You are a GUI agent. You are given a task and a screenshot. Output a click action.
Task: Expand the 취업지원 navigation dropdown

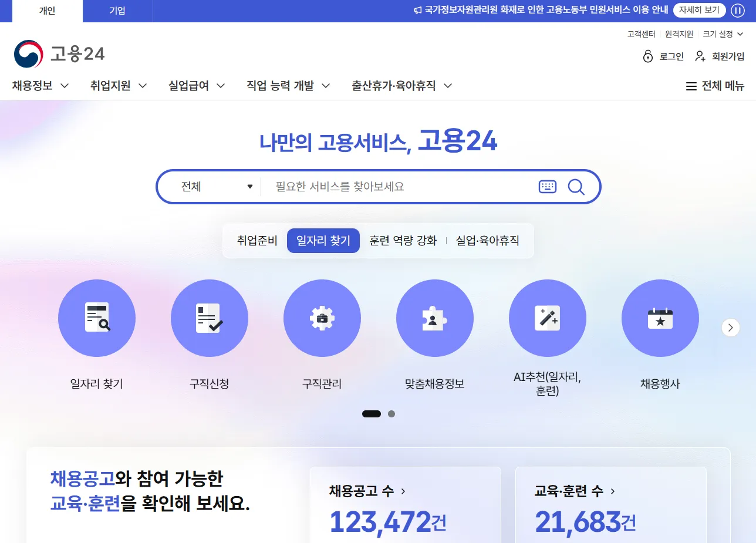[117, 85]
